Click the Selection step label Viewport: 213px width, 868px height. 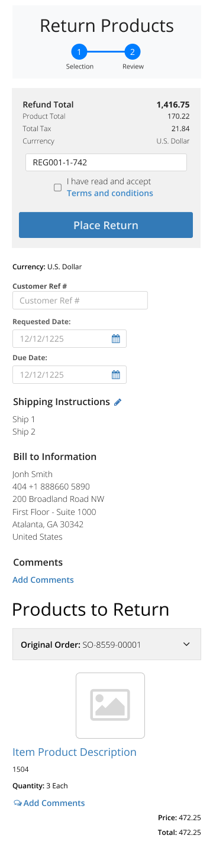pyautogui.click(x=80, y=67)
